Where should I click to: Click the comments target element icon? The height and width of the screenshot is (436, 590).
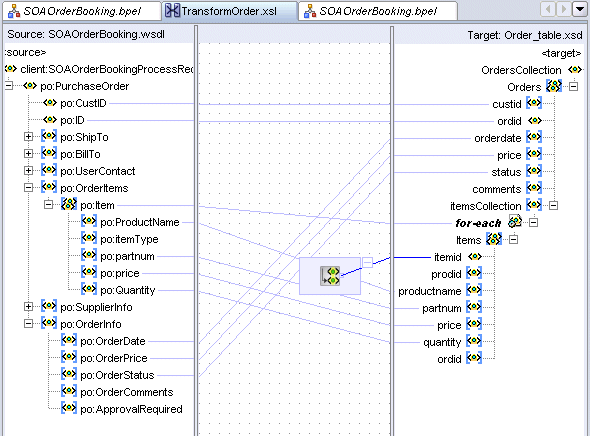(534, 188)
